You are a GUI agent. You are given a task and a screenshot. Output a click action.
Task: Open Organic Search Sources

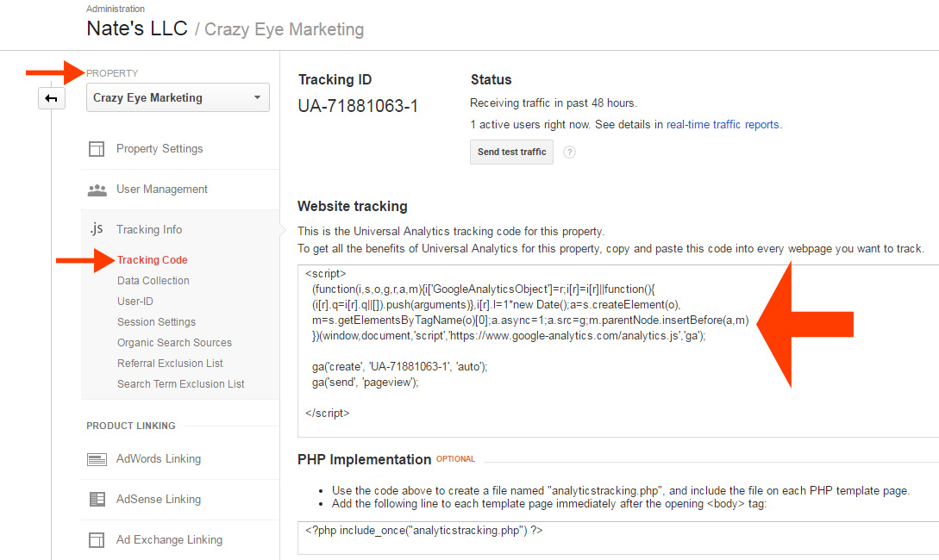[174, 343]
